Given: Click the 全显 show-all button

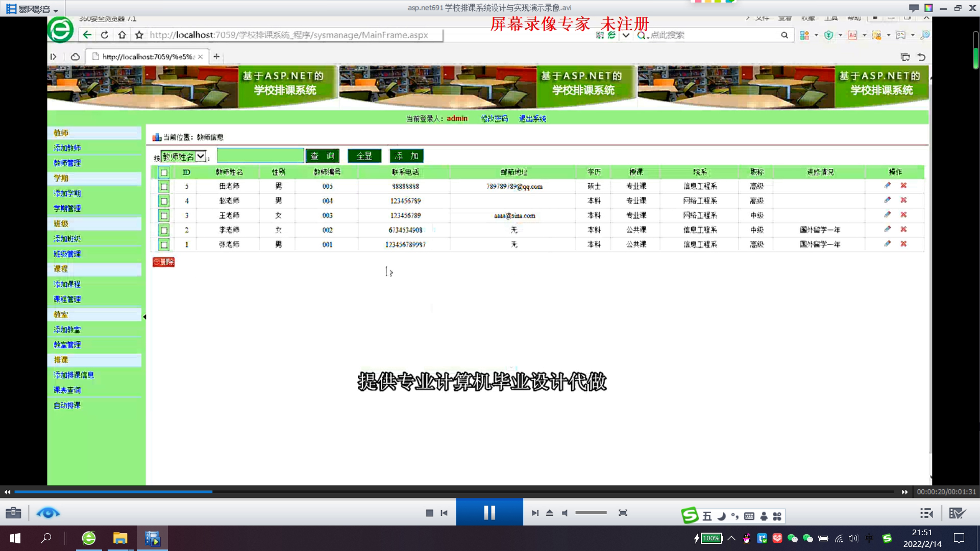Looking at the screenshot, I should coord(364,156).
